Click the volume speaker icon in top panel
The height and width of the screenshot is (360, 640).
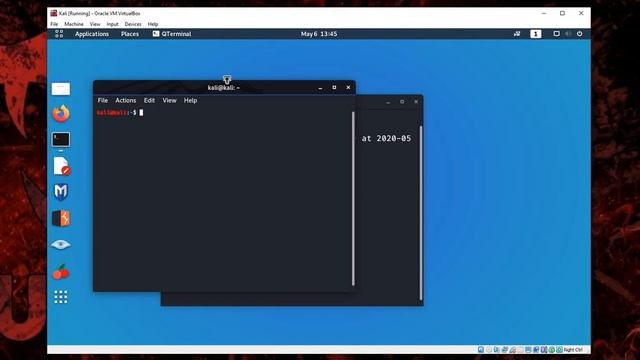point(568,34)
